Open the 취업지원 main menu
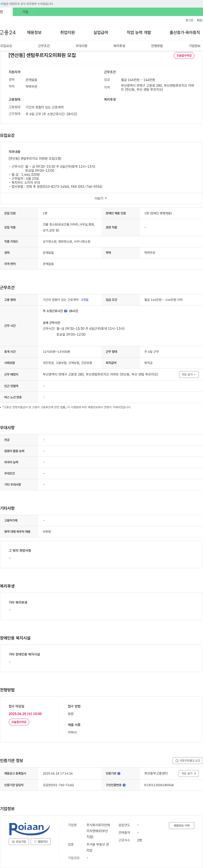This screenshot has height=868, width=203. pos(67,32)
